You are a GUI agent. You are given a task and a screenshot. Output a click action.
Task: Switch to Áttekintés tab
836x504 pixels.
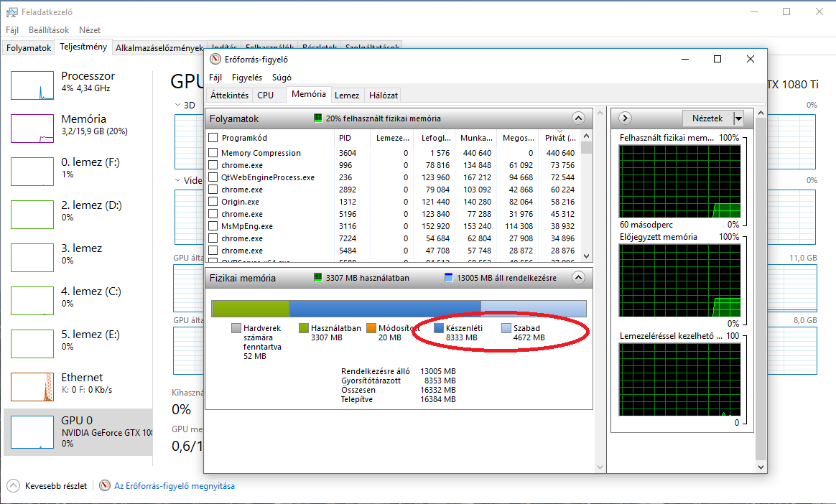coord(229,95)
